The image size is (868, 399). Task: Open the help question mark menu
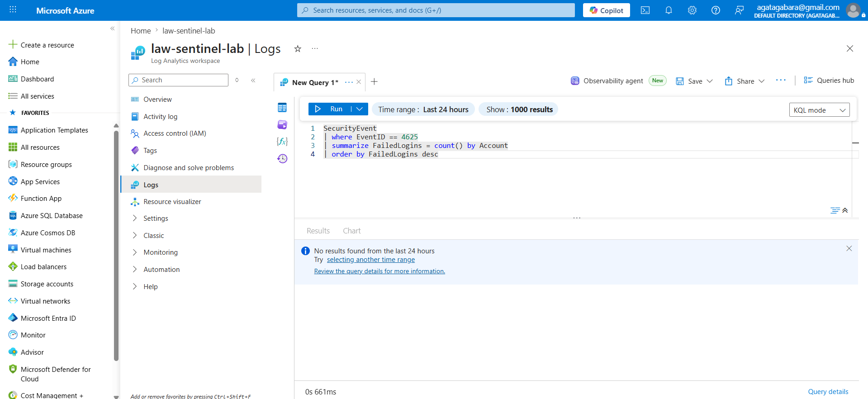(x=716, y=10)
